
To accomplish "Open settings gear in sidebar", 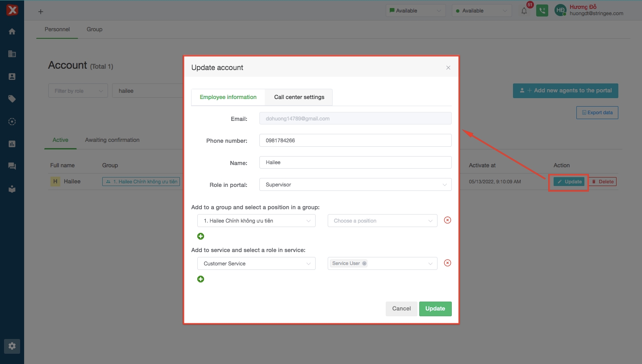I will pyautogui.click(x=12, y=346).
